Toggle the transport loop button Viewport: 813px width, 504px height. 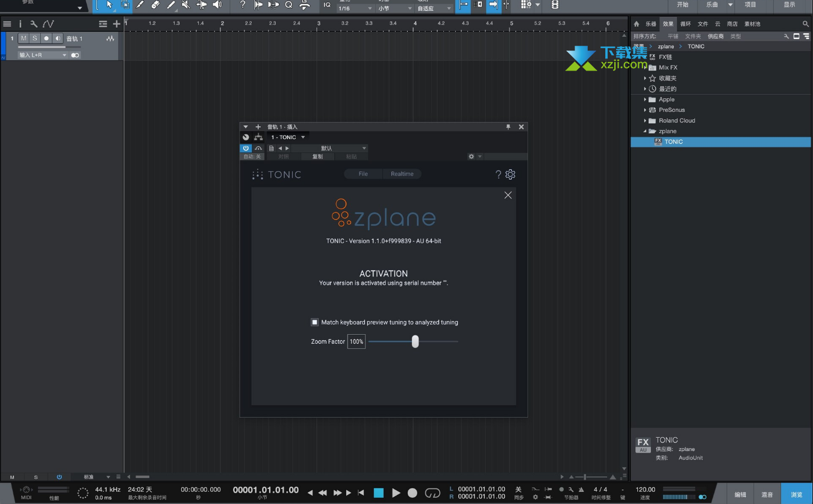pos(432,493)
